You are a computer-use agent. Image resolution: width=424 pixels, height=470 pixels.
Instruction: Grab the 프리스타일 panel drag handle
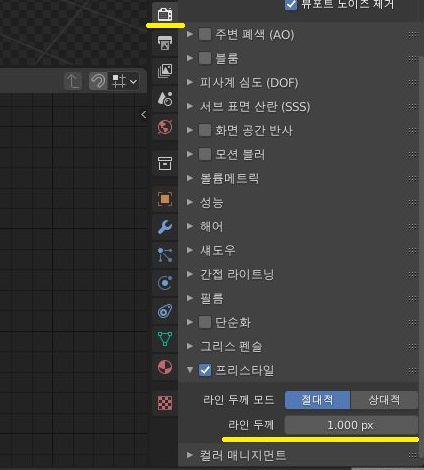pyautogui.click(x=413, y=370)
